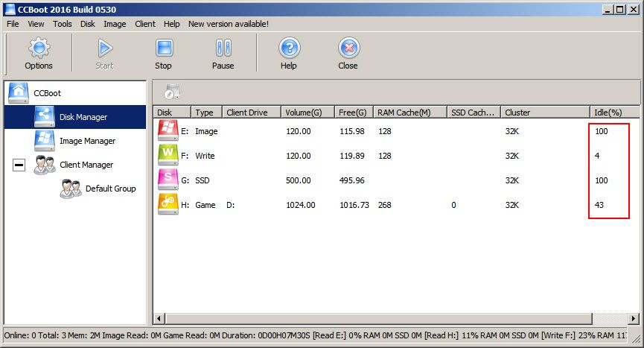Image resolution: width=644 pixels, height=348 pixels.
Task: Click the disk search icon above table
Action: tap(172, 92)
